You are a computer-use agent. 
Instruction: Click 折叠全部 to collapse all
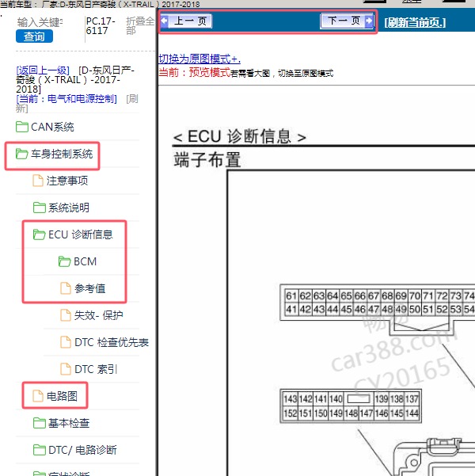coord(139,26)
